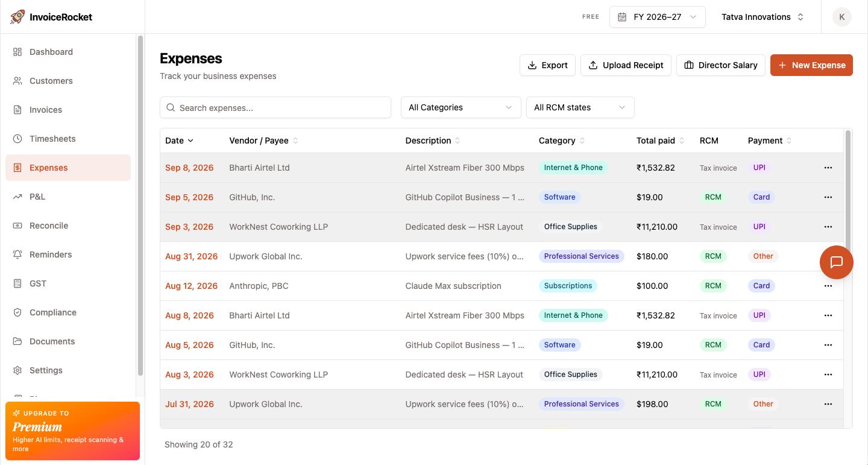Open row actions for Aug 5 GitHub expense
The height and width of the screenshot is (465, 868).
pos(828,345)
